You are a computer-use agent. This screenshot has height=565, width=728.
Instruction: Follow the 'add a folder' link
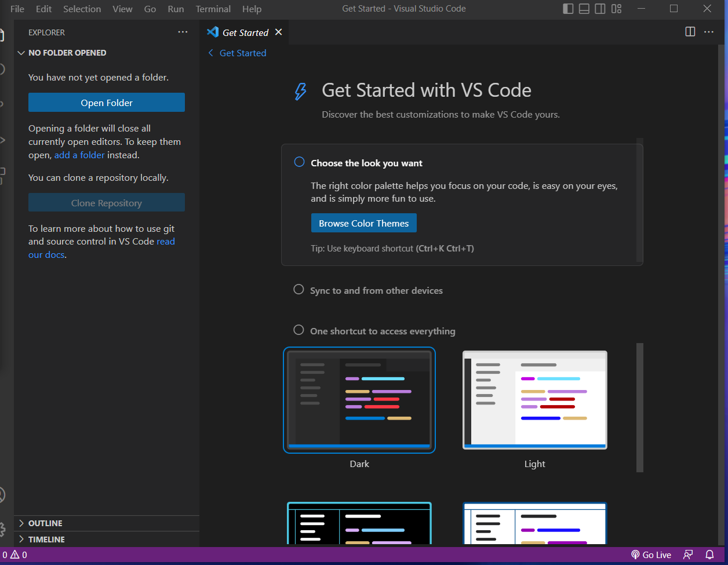tap(79, 155)
